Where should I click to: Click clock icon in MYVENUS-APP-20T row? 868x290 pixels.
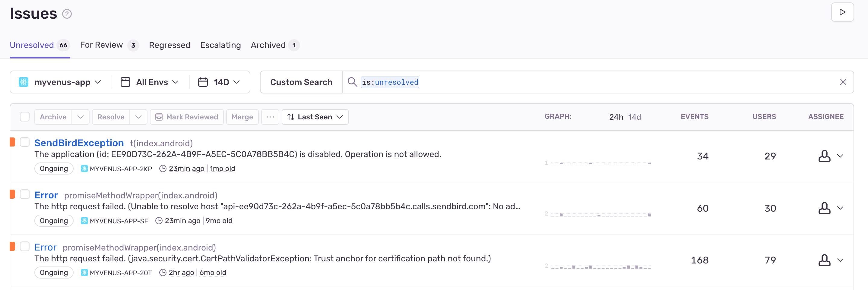pyautogui.click(x=163, y=273)
